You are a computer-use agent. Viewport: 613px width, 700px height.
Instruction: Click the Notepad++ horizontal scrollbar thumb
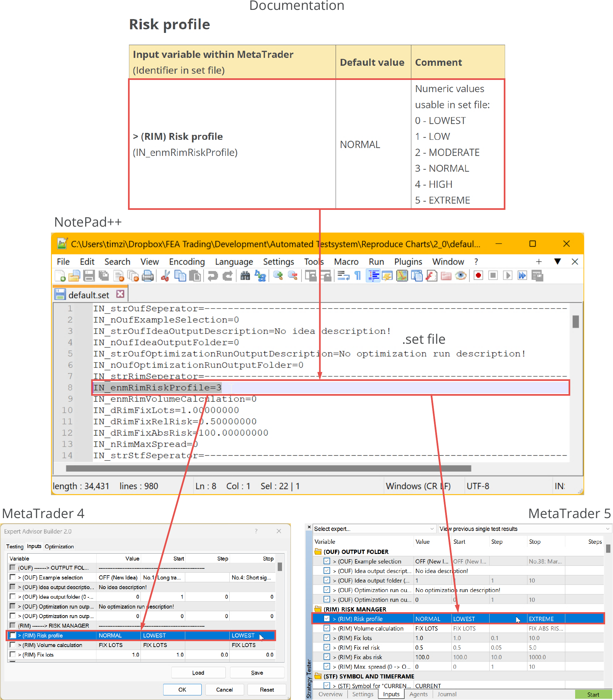pos(268,468)
